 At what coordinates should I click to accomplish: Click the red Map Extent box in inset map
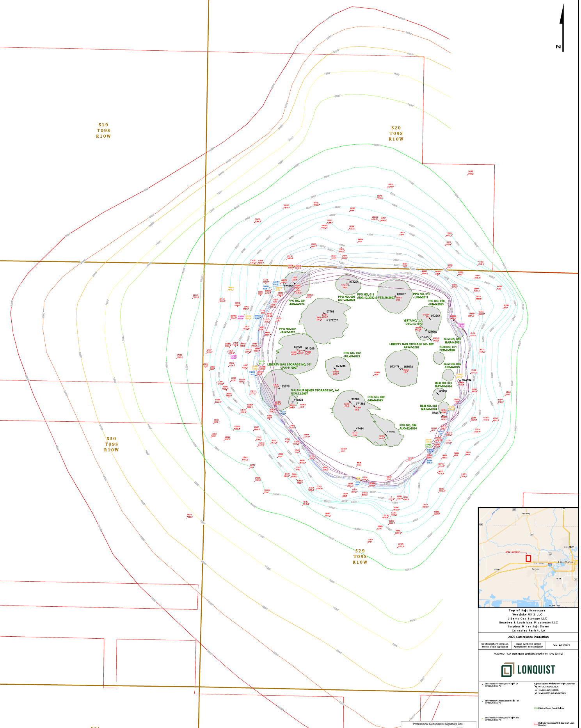pos(528,558)
